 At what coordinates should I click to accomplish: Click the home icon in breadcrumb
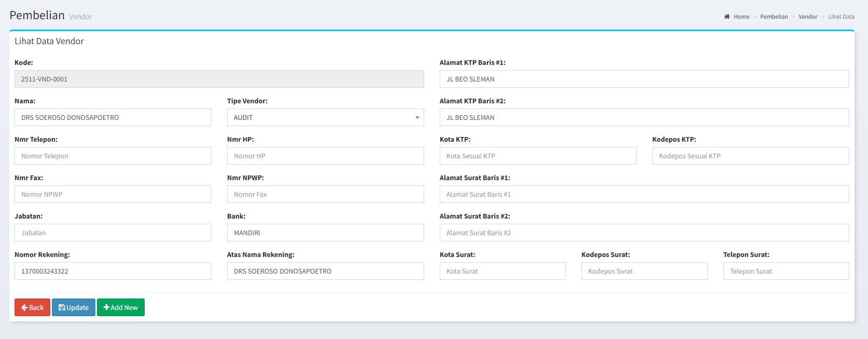(727, 17)
